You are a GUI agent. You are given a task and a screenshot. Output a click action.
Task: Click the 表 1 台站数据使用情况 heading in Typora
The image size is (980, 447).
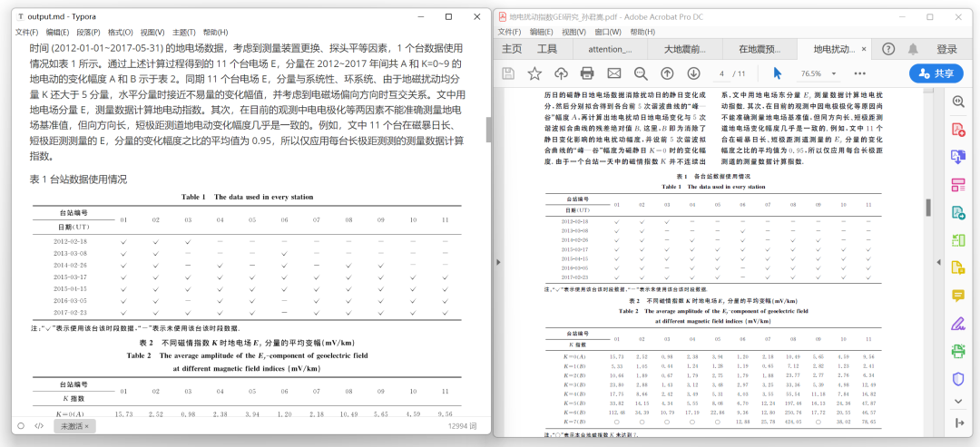point(78,180)
